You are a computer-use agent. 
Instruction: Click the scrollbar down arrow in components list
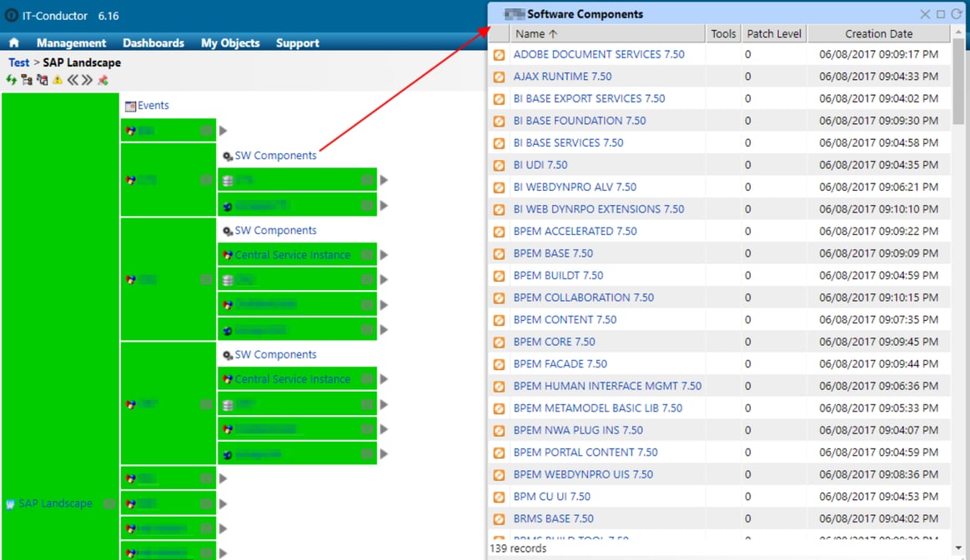(x=959, y=548)
